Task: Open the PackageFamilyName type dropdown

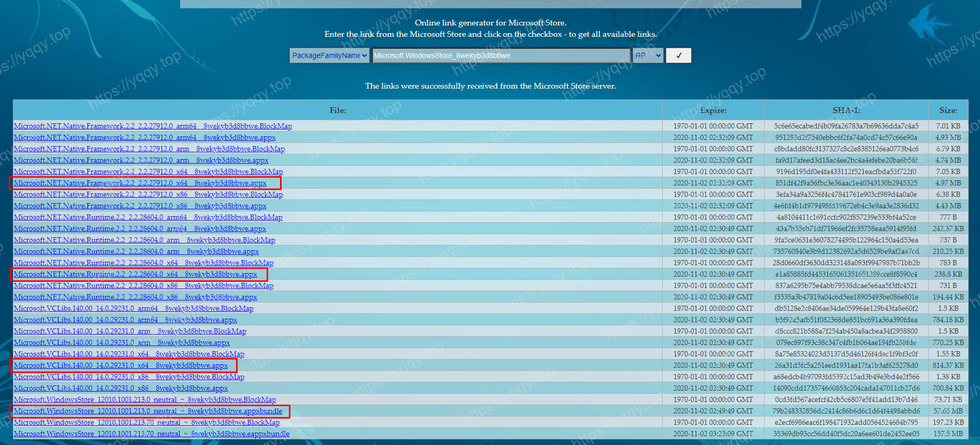Action: click(x=329, y=55)
